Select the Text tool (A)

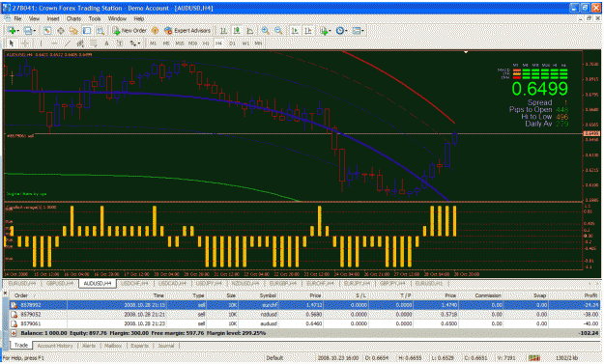pyautogui.click(x=106, y=43)
